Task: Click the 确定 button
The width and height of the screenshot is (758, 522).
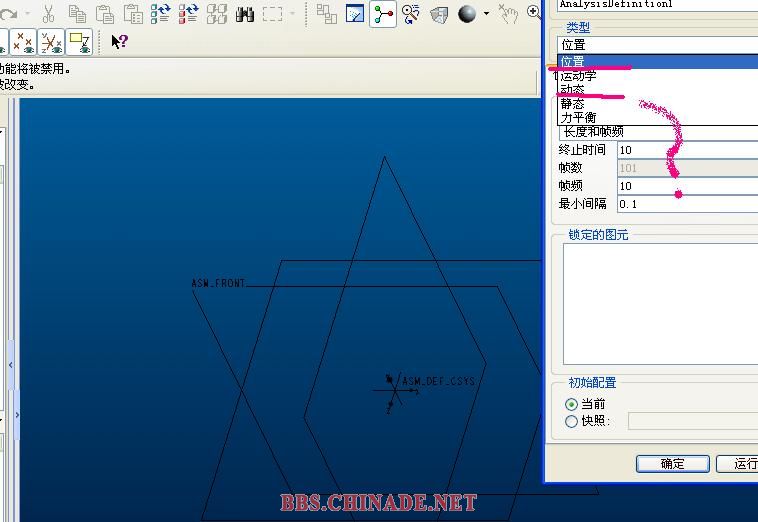Action: click(672, 464)
